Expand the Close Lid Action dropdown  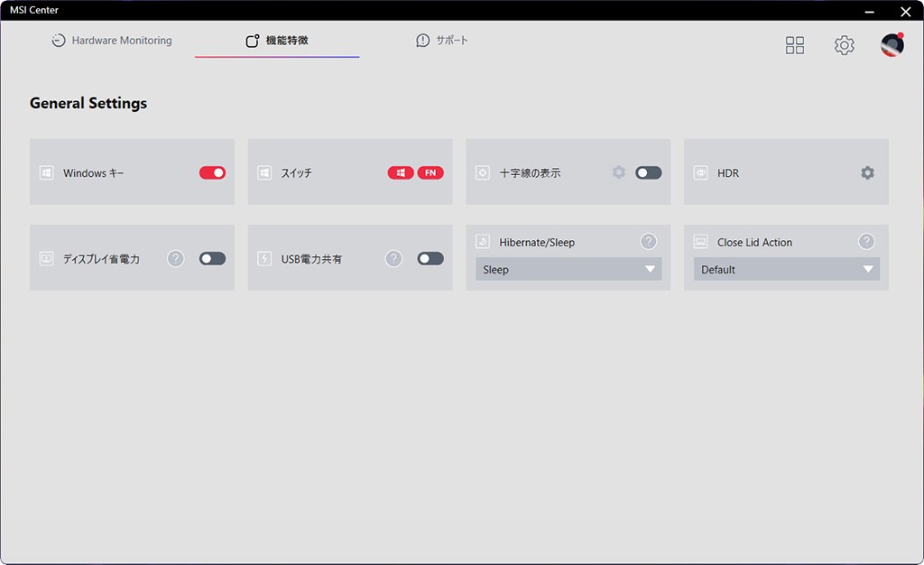(786, 269)
